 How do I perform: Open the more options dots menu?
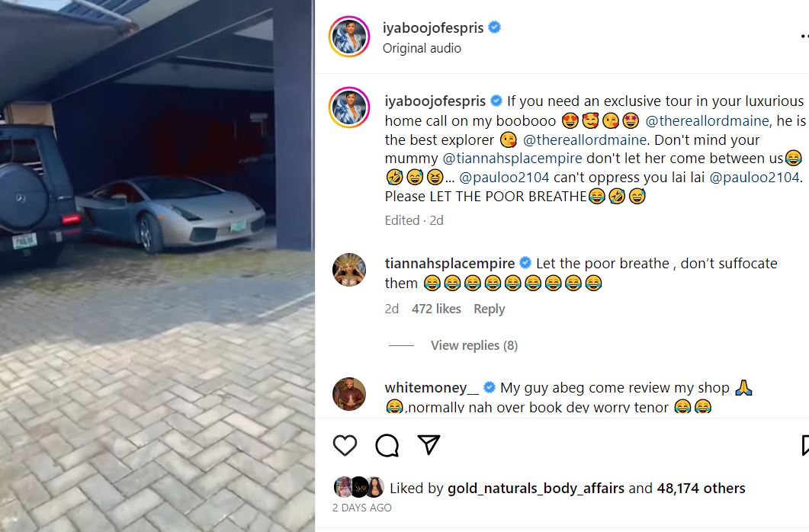(x=804, y=36)
